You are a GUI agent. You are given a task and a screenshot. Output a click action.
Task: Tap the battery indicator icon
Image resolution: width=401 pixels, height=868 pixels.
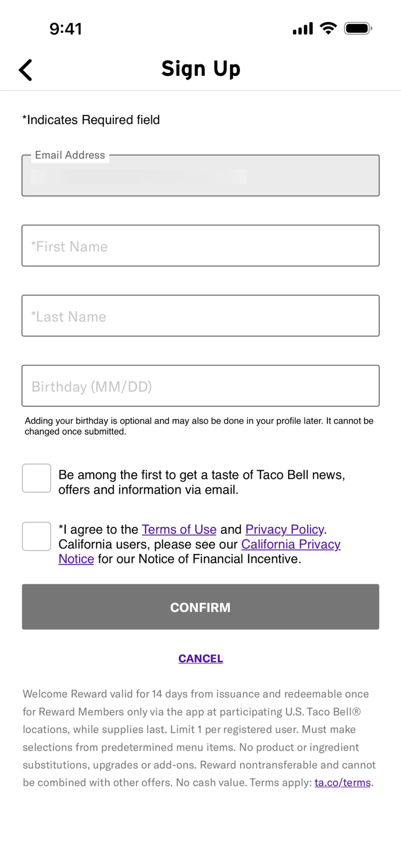[x=358, y=29]
